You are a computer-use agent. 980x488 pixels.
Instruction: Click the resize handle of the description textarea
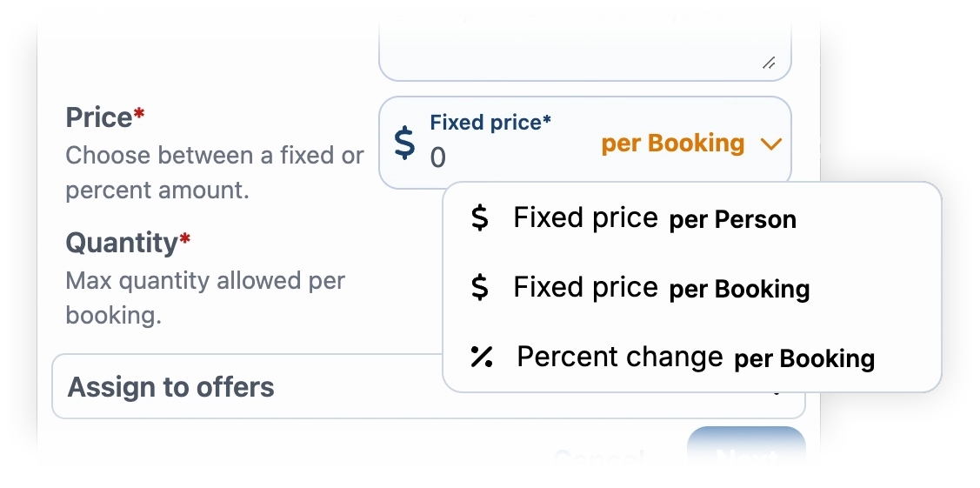(x=769, y=63)
